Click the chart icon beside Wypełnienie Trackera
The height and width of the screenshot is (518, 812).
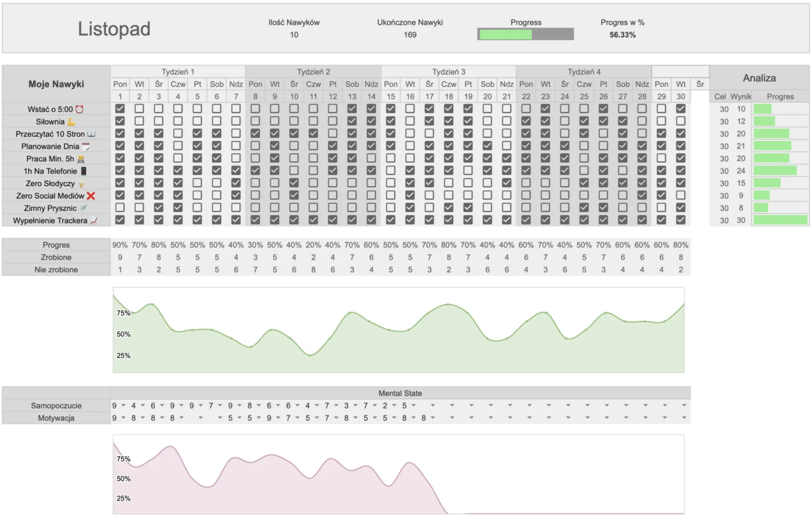pyautogui.click(x=93, y=221)
